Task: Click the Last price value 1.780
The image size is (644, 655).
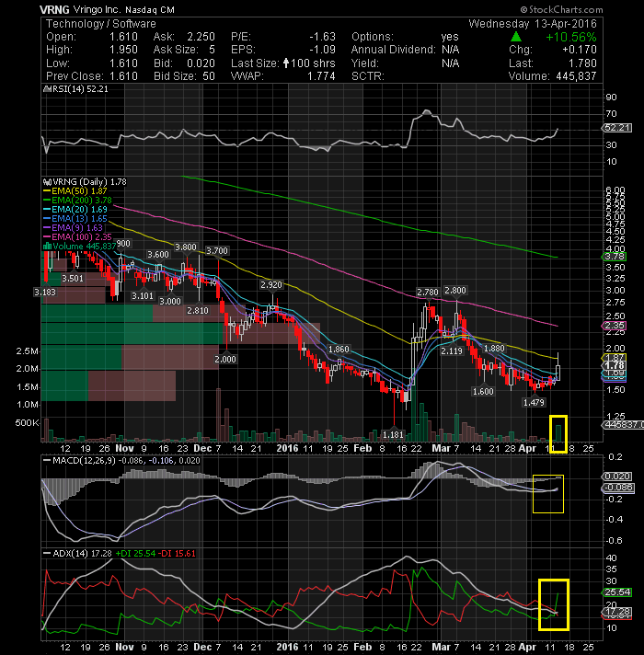Action: point(582,63)
